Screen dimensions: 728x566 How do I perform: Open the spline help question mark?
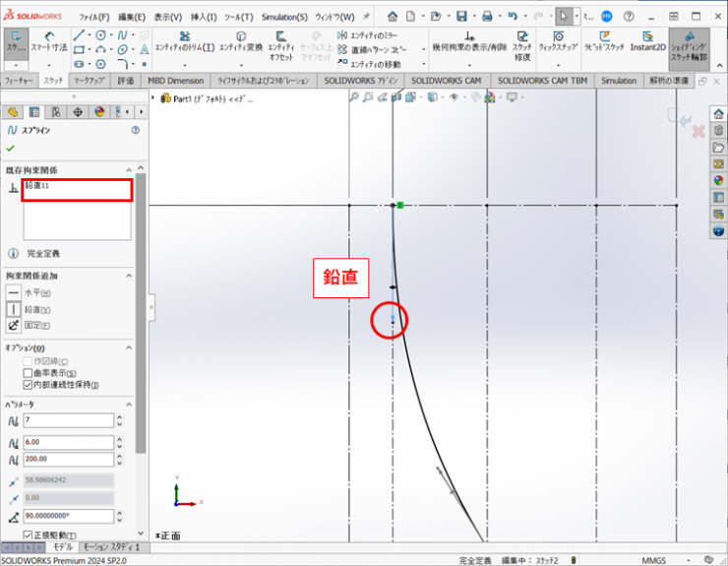click(x=134, y=130)
